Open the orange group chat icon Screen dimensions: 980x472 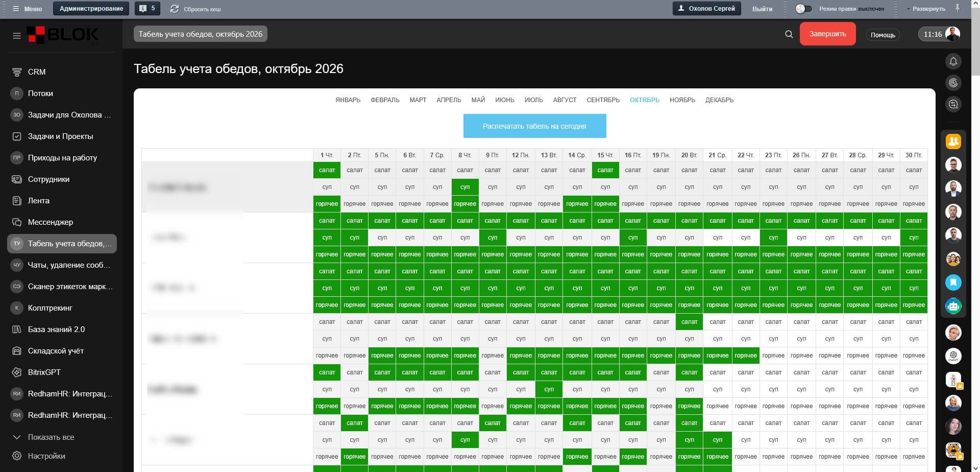pyautogui.click(x=953, y=141)
